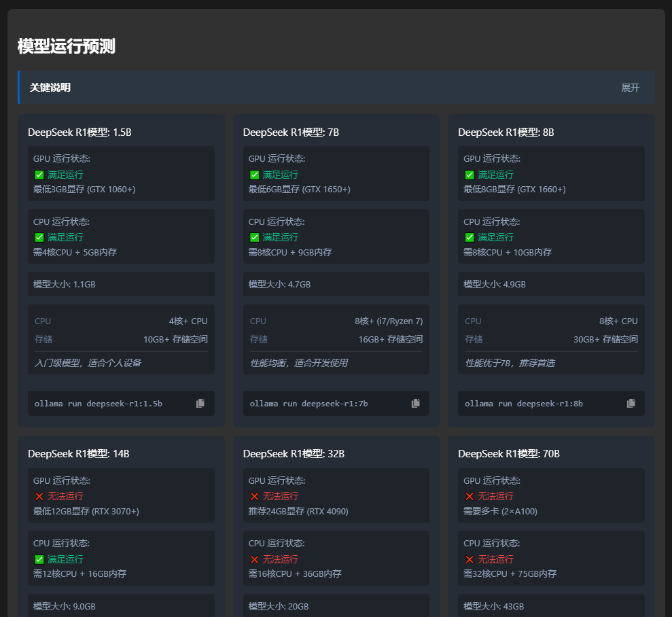Click the red CPU cross in 32B card
Image resolution: width=672 pixels, height=617 pixels.
pyautogui.click(x=254, y=559)
